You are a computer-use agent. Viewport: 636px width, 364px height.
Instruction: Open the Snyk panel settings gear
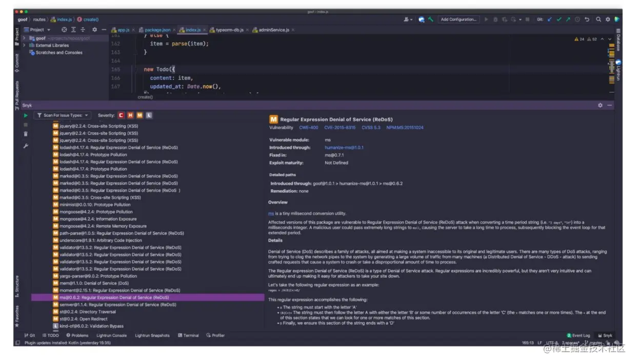tap(600, 105)
